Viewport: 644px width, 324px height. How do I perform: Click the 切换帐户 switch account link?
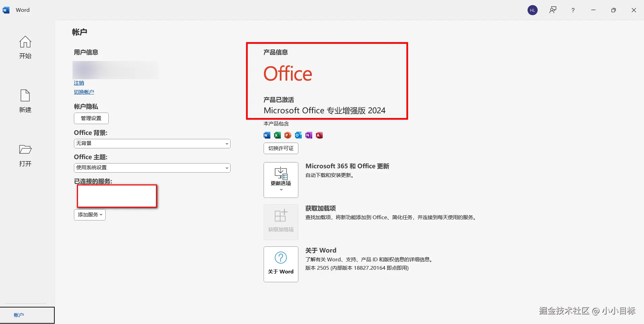[x=84, y=92]
